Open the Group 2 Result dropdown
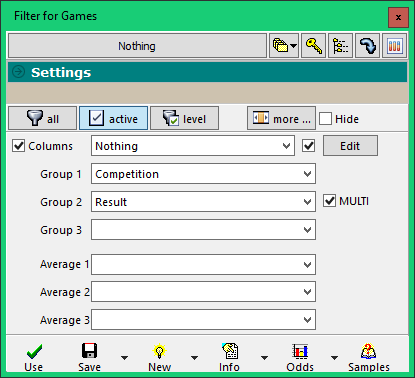Viewport: 415px width, 378px height. 203,202
